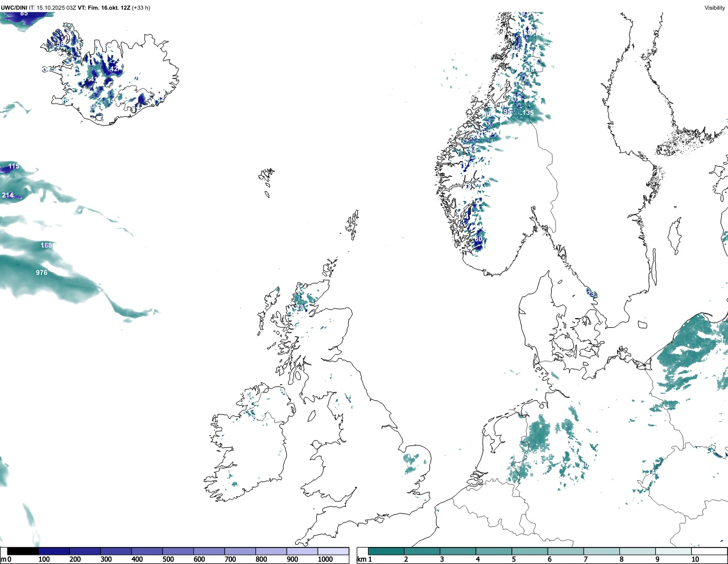This screenshot has width=728, height=564.
Task: Click the '500' tick label in meter legend
Action: (168, 560)
